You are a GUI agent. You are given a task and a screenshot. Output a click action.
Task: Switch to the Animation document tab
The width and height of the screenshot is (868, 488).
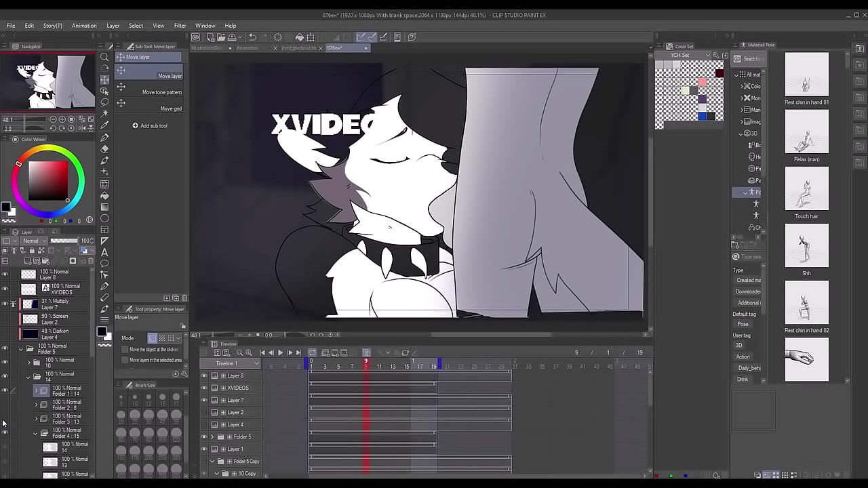point(247,48)
